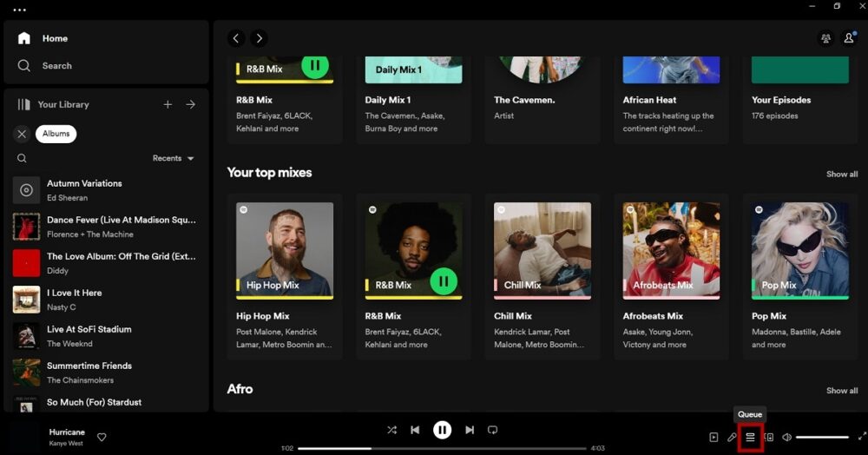This screenshot has width=868, height=455.
Task: Like Hurricane with the heart icon
Action: pos(102,438)
